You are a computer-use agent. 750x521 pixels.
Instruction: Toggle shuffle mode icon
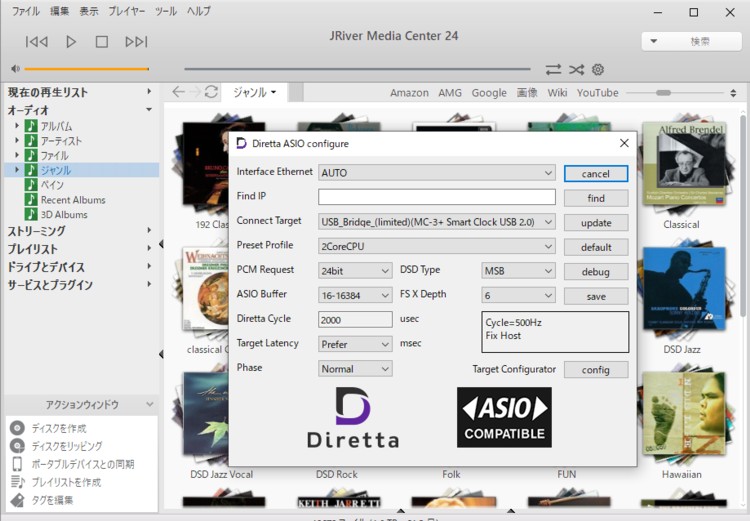click(x=576, y=70)
